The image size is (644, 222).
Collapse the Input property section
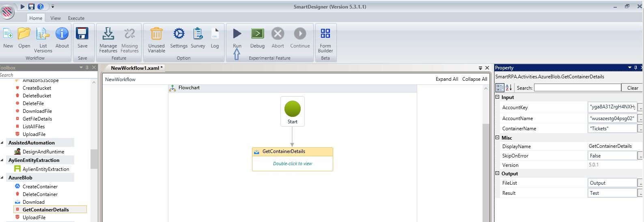coord(498,97)
